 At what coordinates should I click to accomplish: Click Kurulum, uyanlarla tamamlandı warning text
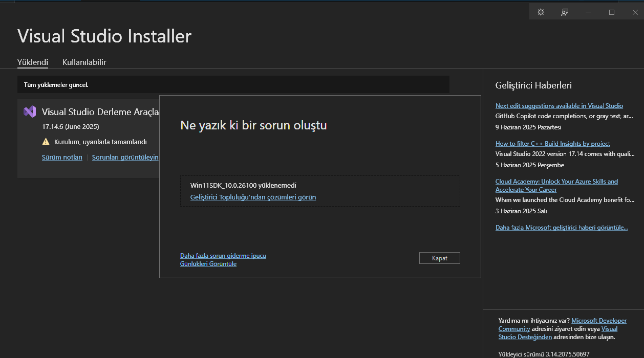tap(100, 142)
